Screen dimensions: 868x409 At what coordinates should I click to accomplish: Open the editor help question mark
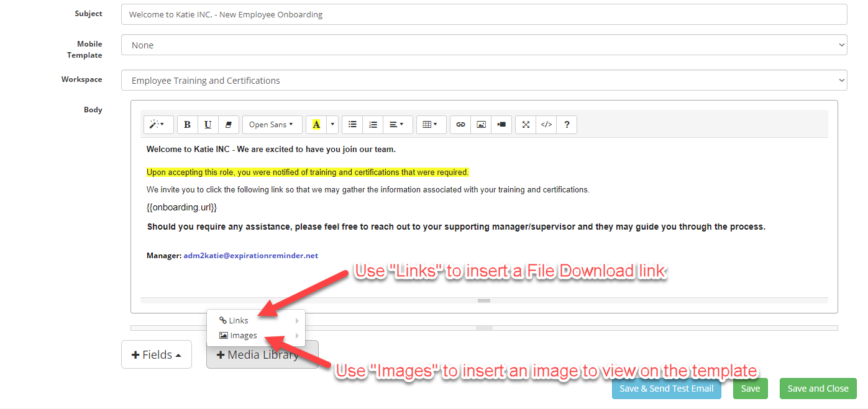pyautogui.click(x=567, y=125)
